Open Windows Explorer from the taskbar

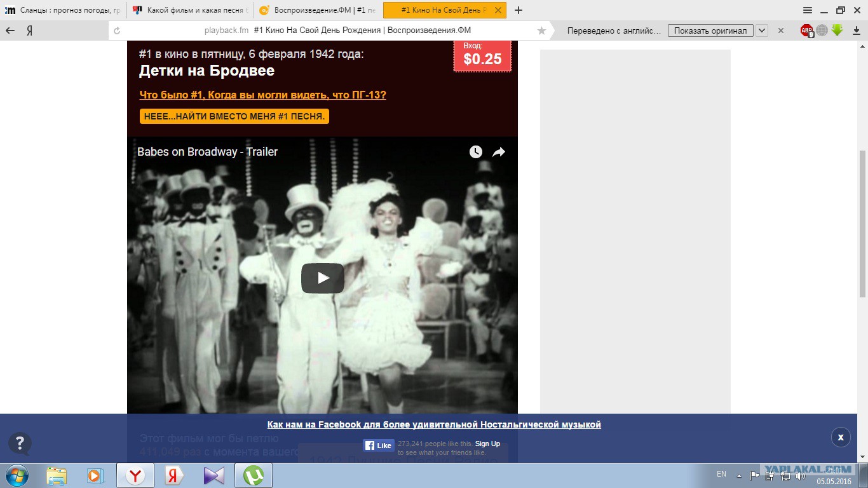[x=57, y=475]
